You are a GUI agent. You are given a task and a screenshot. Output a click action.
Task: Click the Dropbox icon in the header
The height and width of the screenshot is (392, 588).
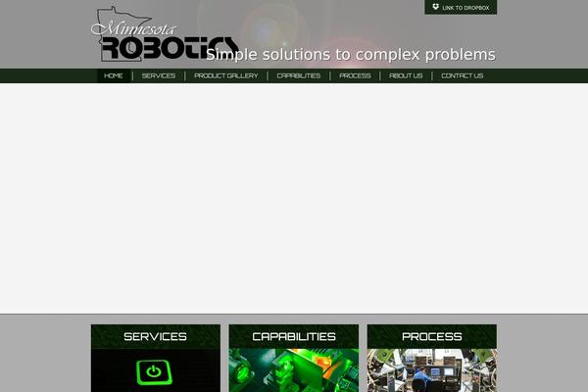tap(435, 7)
